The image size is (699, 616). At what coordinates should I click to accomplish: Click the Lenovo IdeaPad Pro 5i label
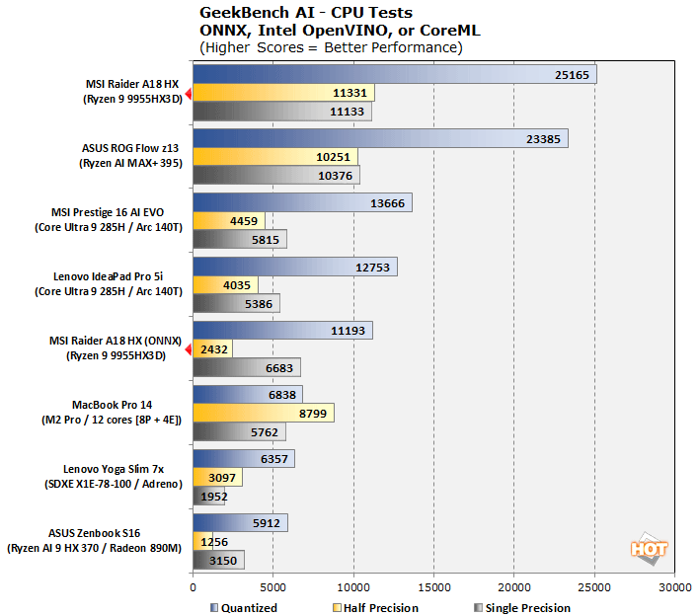[x=108, y=276]
